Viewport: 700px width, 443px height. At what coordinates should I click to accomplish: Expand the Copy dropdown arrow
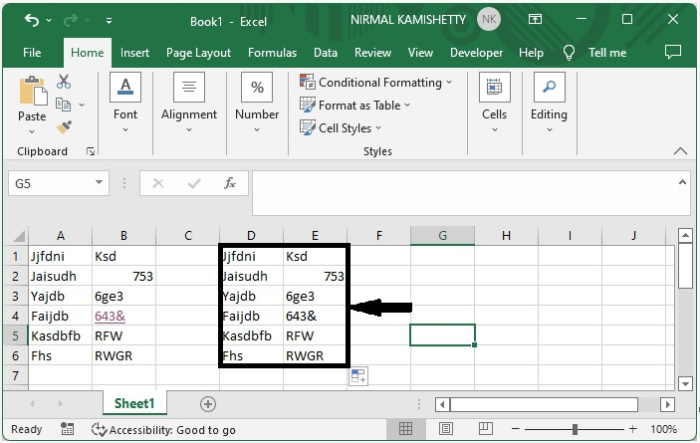point(82,105)
